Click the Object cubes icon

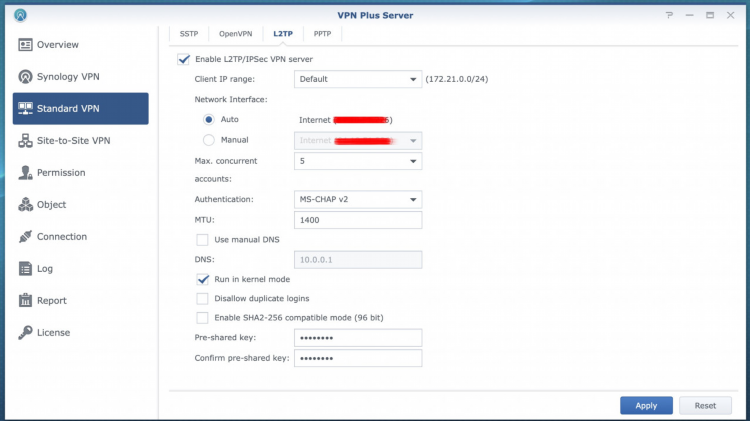point(25,205)
